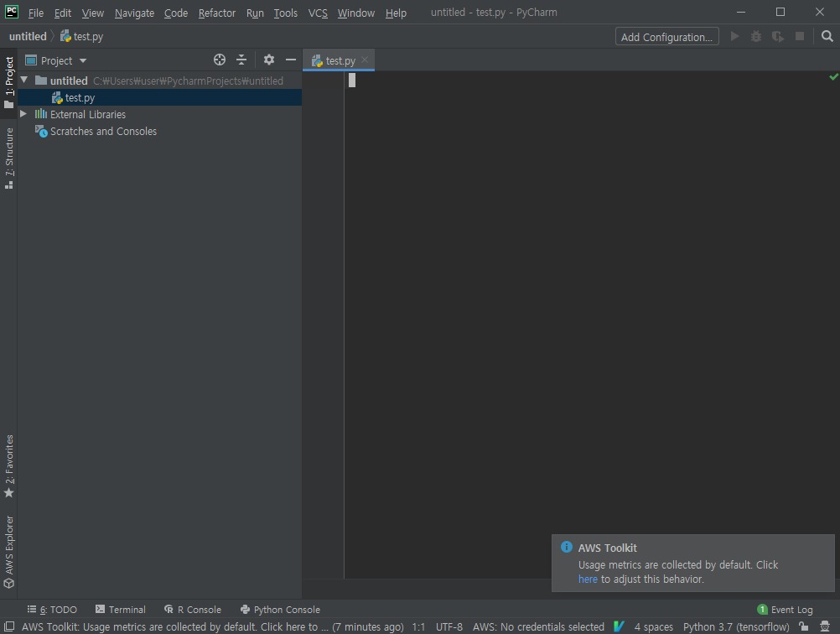Click the Kite/green V icon in status bar
Screen dimensions: 840x634
(x=620, y=626)
